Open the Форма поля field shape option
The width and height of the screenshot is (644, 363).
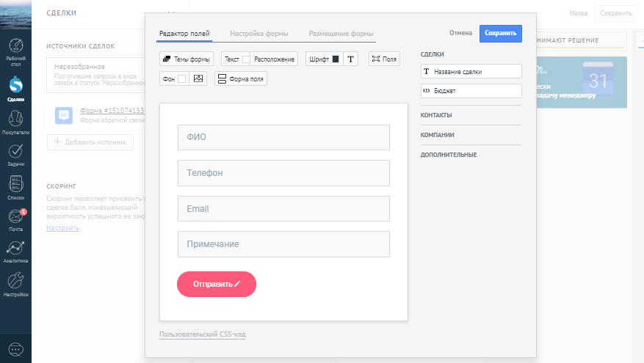[241, 78]
